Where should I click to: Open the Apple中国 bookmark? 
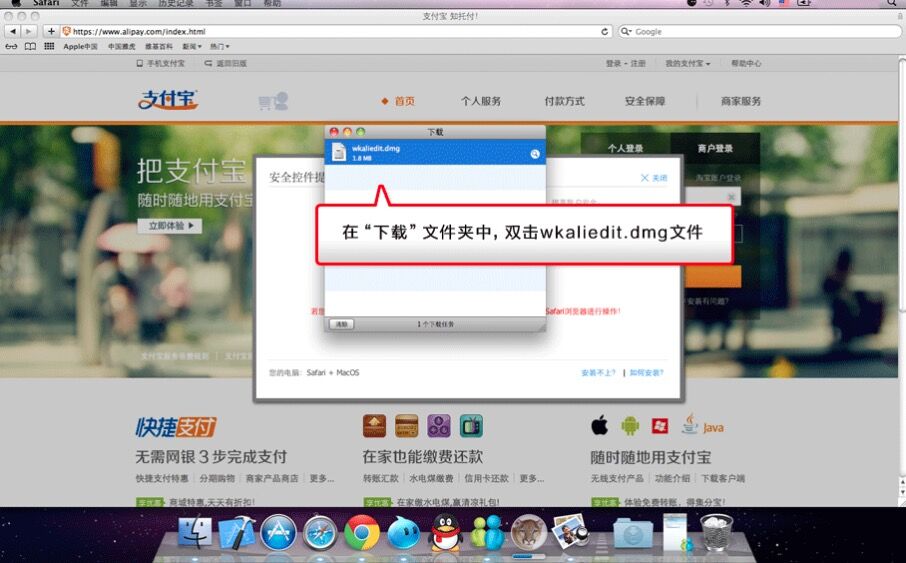coord(80,46)
